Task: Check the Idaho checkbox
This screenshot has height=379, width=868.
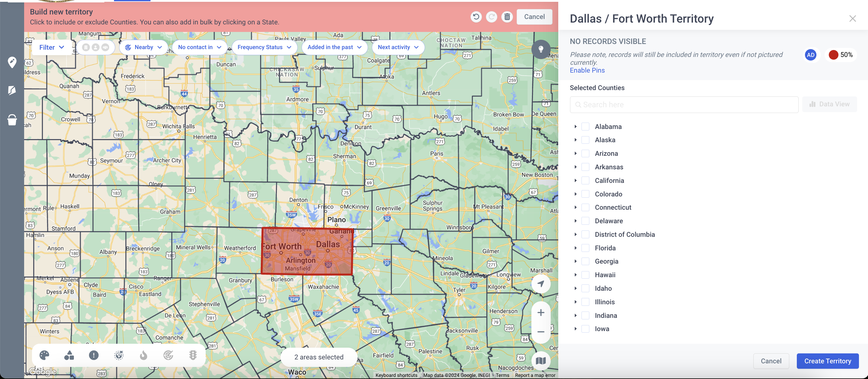Action: [x=586, y=288]
